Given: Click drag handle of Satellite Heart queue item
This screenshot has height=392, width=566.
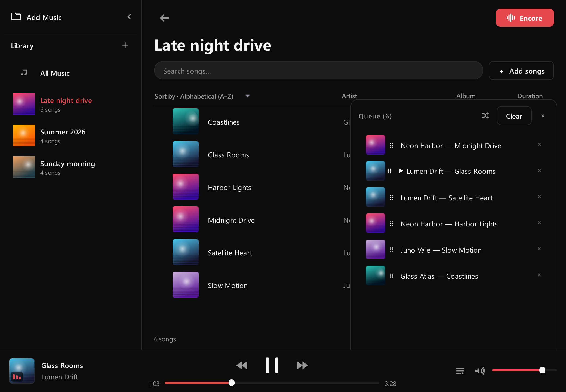Looking at the screenshot, I should pos(391,198).
